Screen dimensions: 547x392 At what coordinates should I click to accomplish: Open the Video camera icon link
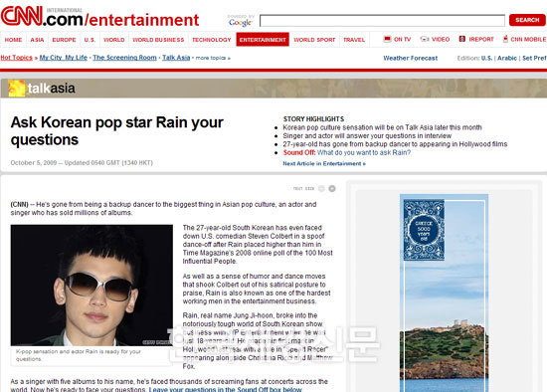[x=425, y=39]
